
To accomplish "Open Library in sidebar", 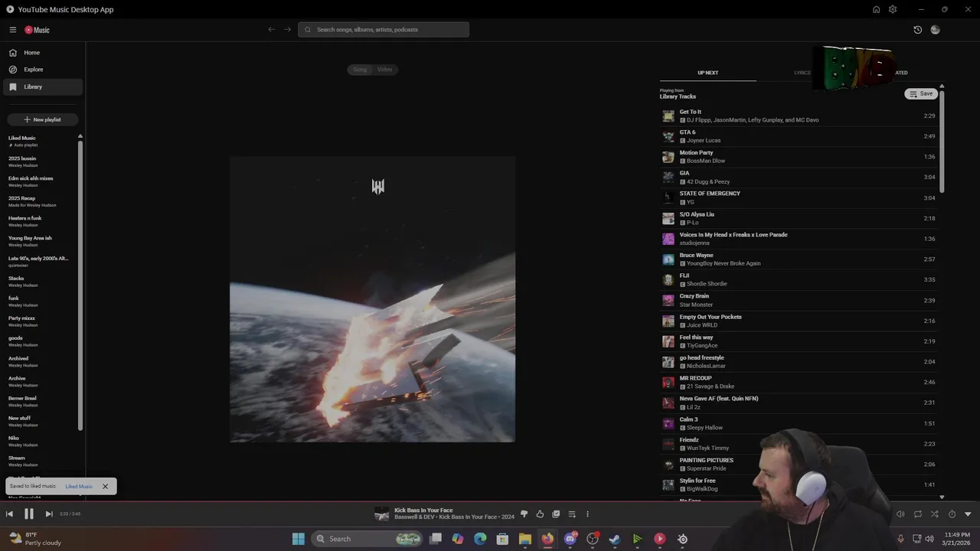I will coord(41,86).
